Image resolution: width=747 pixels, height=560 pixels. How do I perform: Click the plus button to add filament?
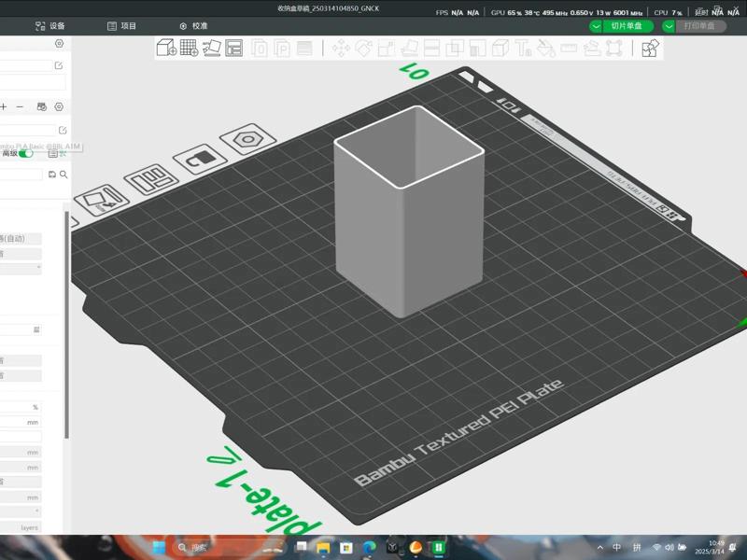coord(4,107)
